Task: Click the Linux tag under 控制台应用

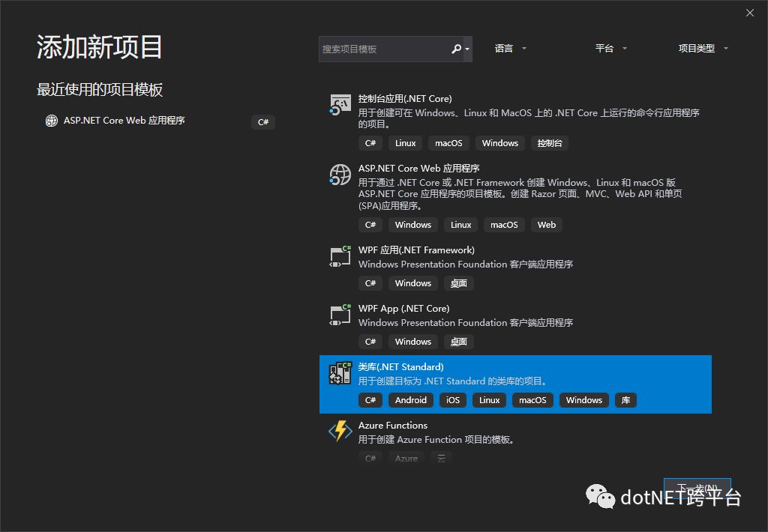Action: 406,143
